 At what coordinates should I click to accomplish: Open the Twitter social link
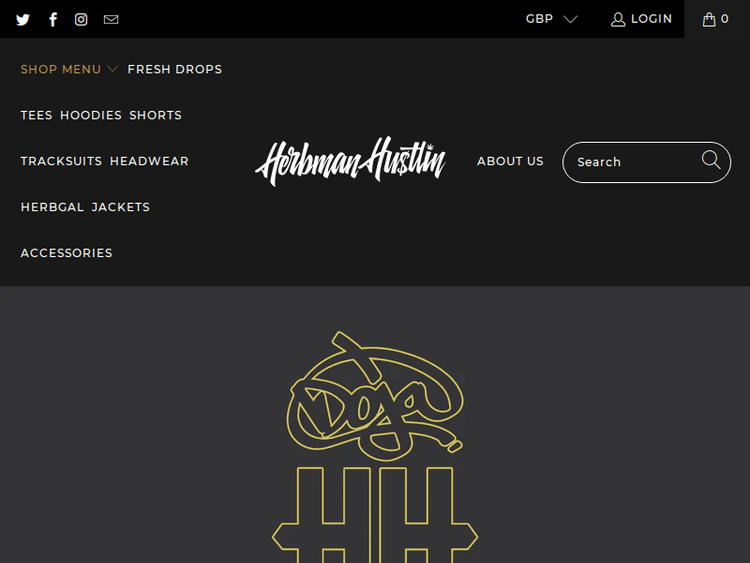click(x=22, y=20)
